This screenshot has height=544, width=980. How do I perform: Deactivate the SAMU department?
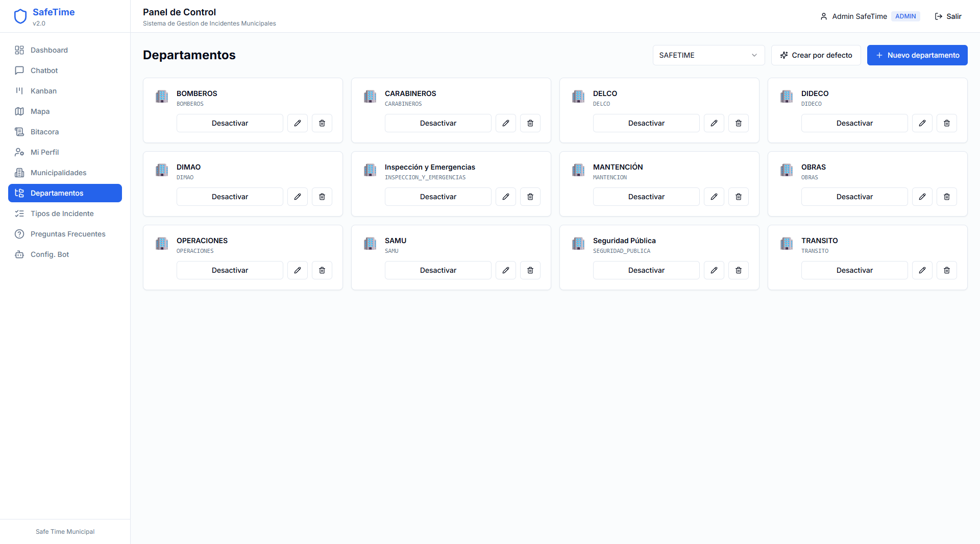point(438,270)
